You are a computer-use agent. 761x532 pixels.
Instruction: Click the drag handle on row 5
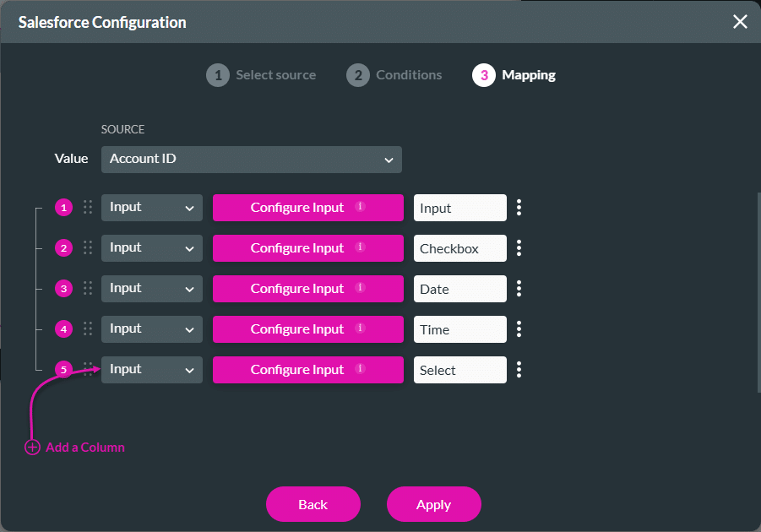(x=87, y=369)
